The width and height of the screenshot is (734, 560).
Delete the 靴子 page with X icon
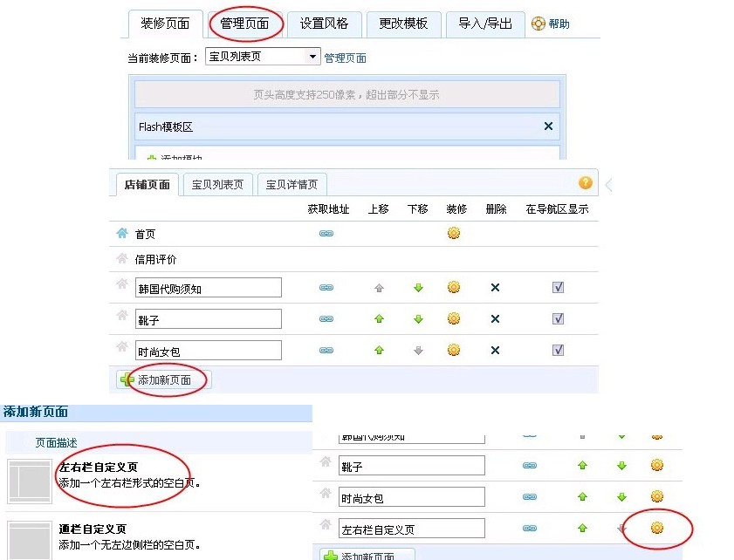[x=495, y=319]
